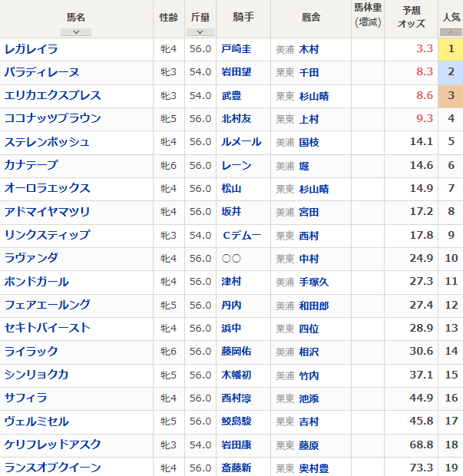
Task: Open jockey profile for 戸崎圭
Action: [236, 49]
